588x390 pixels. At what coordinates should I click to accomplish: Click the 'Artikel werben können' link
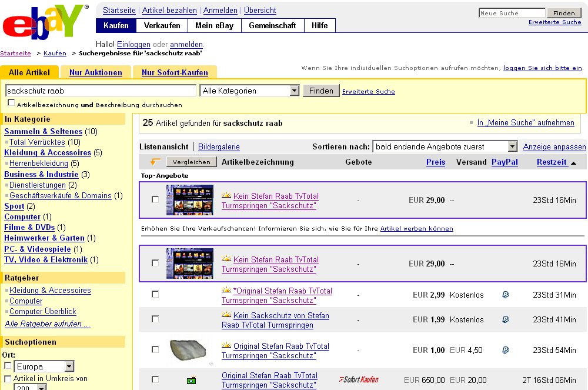pos(417,228)
